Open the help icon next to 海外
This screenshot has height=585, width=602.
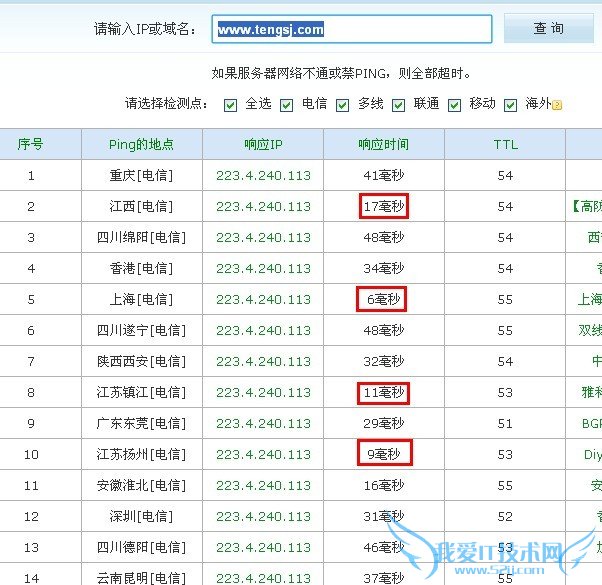pos(557,105)
